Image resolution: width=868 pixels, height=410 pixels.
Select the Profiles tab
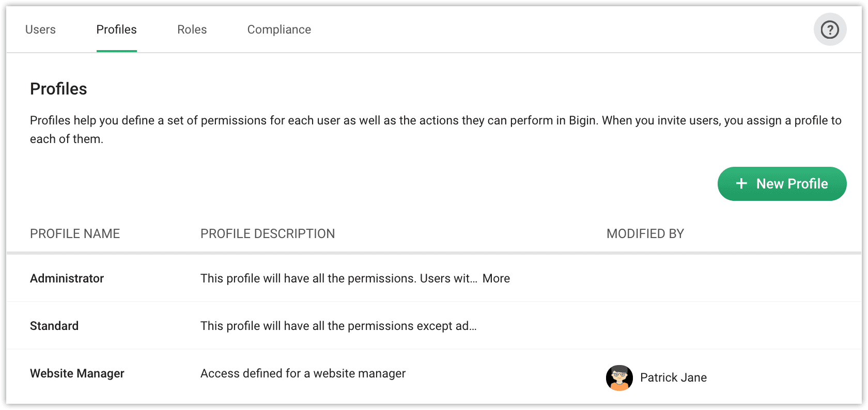click(116, 29)
